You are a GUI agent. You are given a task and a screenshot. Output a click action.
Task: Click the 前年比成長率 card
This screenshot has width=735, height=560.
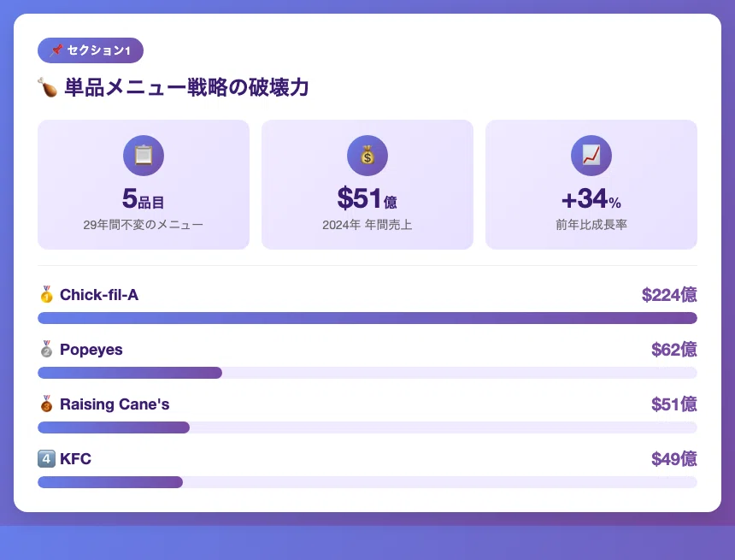pos(591,185)
